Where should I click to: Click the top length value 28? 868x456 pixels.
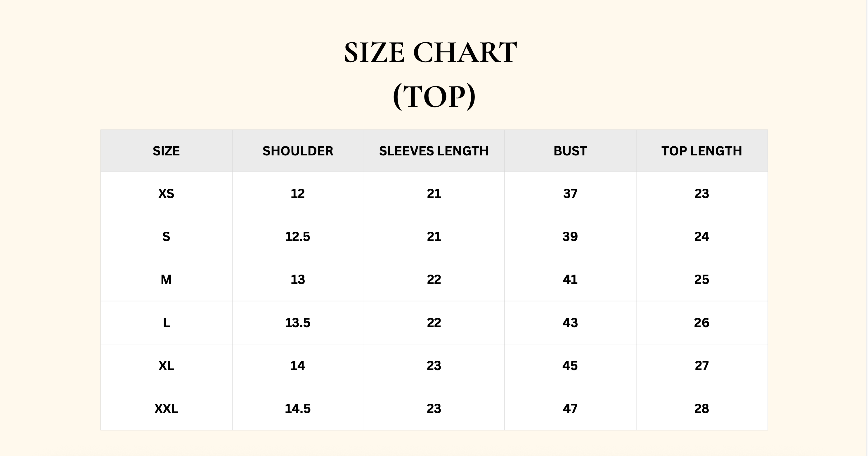701,409
